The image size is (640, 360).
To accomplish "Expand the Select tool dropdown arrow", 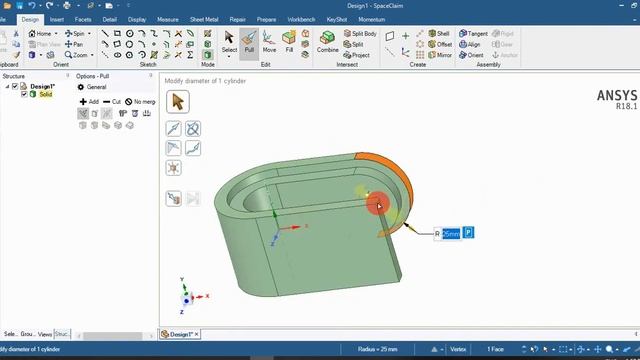I will click(229, 57).
